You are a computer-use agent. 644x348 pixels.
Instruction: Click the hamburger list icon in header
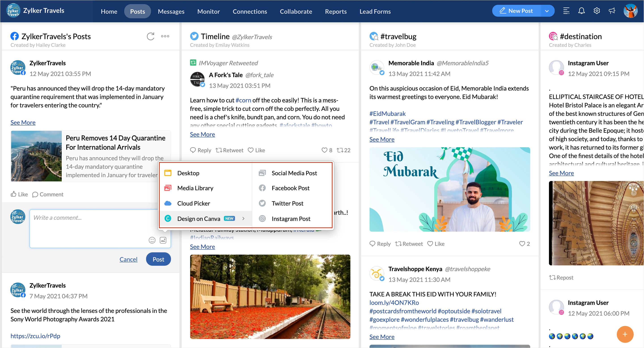click(566, 11)
